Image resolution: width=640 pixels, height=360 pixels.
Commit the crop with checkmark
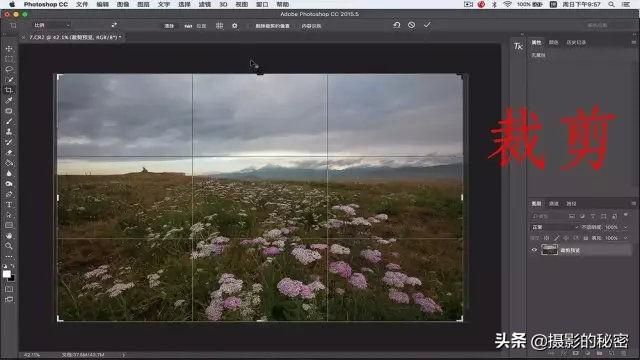(x=427, y=25)
